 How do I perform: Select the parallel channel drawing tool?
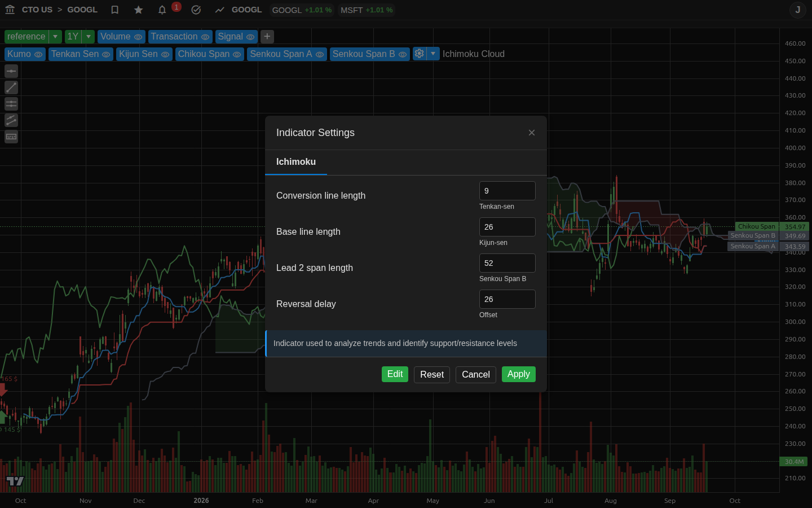tap(11, 120)
